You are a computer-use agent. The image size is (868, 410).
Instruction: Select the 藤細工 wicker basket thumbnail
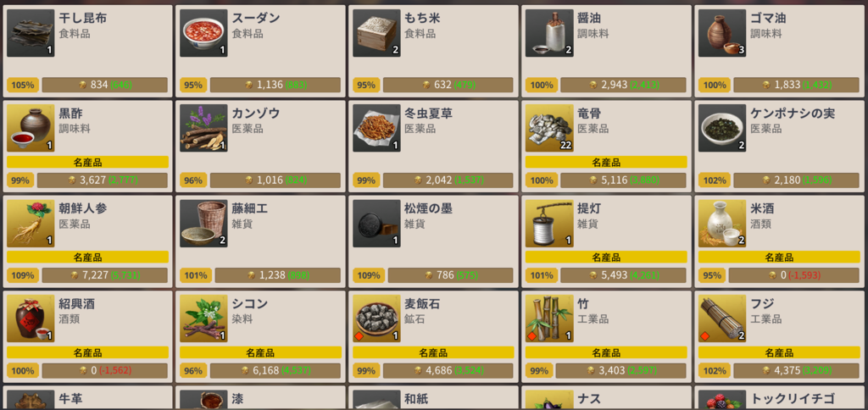[x=203, y=224]
